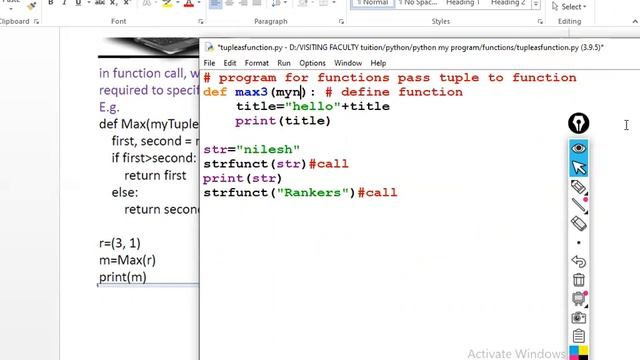Click the camera screenshot icon
640x360 pixels.
[578, 317]
